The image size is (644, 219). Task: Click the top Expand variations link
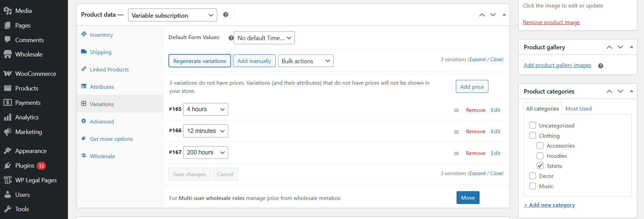[x=478, y=60]
